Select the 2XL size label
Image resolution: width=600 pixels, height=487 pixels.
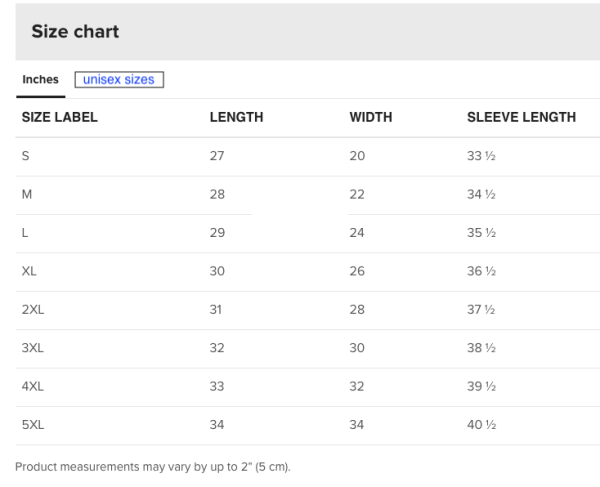pyautogui.click(x=33, y=309)
